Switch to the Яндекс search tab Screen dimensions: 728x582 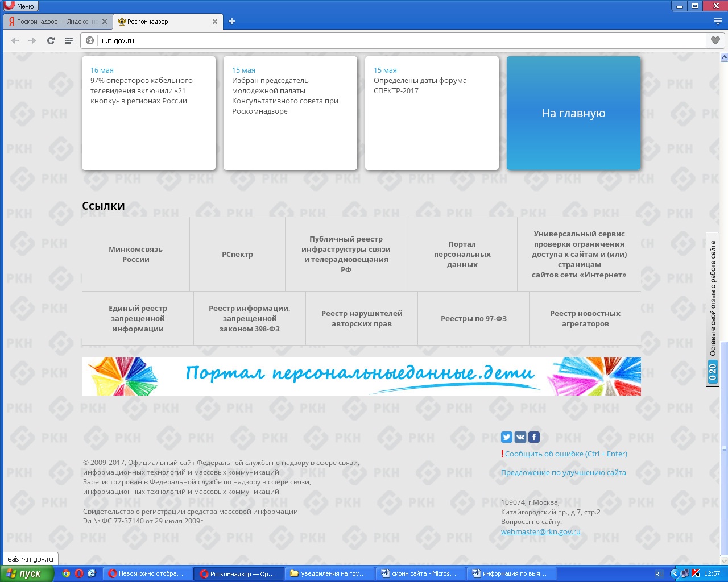57,22
